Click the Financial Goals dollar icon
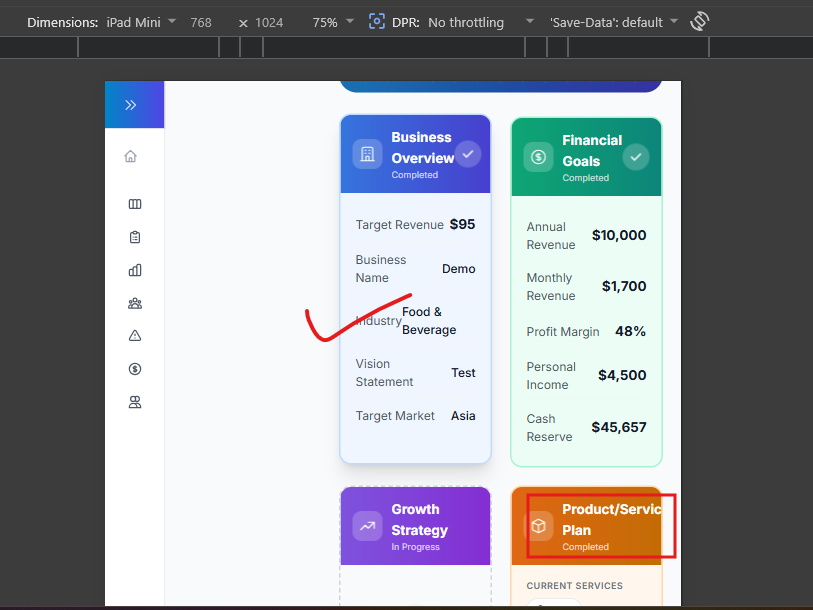 click(538, 157)
